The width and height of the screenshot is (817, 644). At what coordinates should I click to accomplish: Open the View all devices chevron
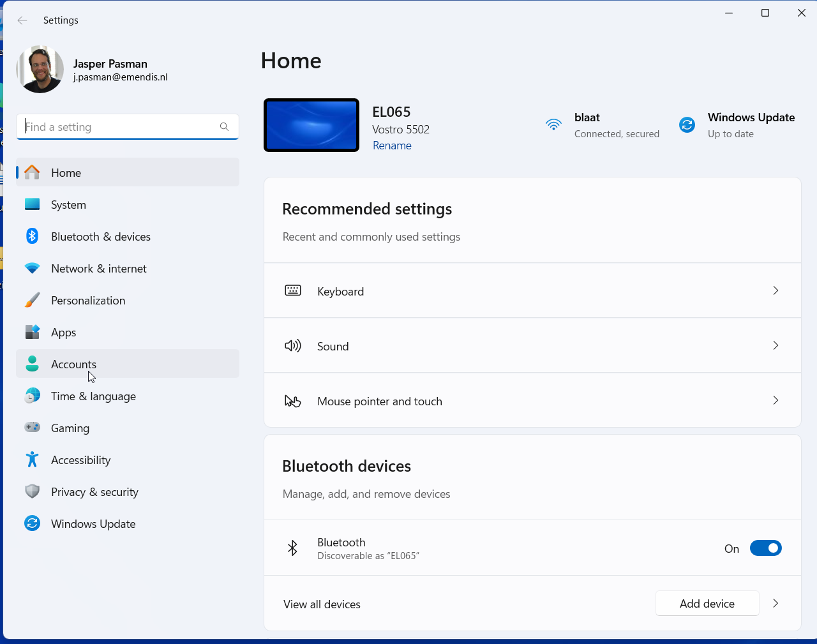pos(776,604)
